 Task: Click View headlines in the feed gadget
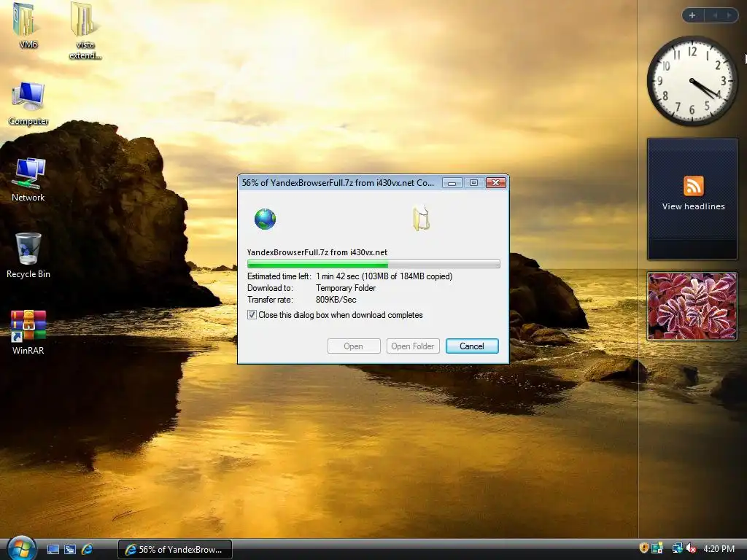tap(693, 206)
